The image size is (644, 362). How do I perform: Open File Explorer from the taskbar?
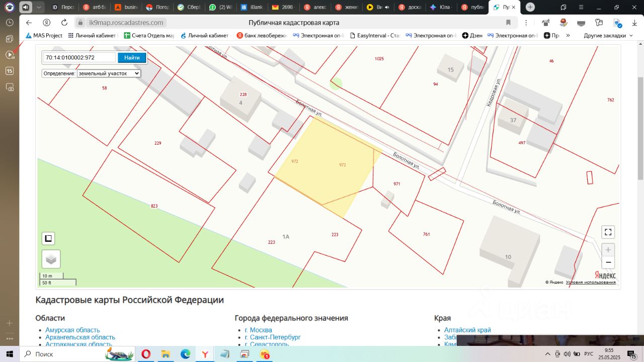[x=166, y=354]
